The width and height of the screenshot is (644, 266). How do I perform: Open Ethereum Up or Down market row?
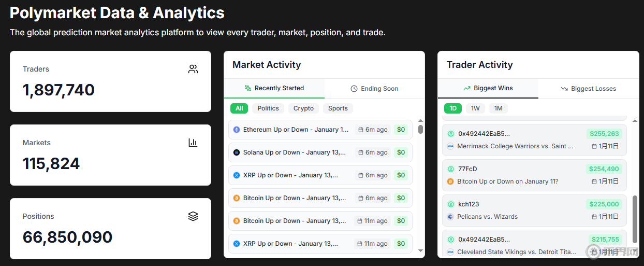[x=296, y=130]
